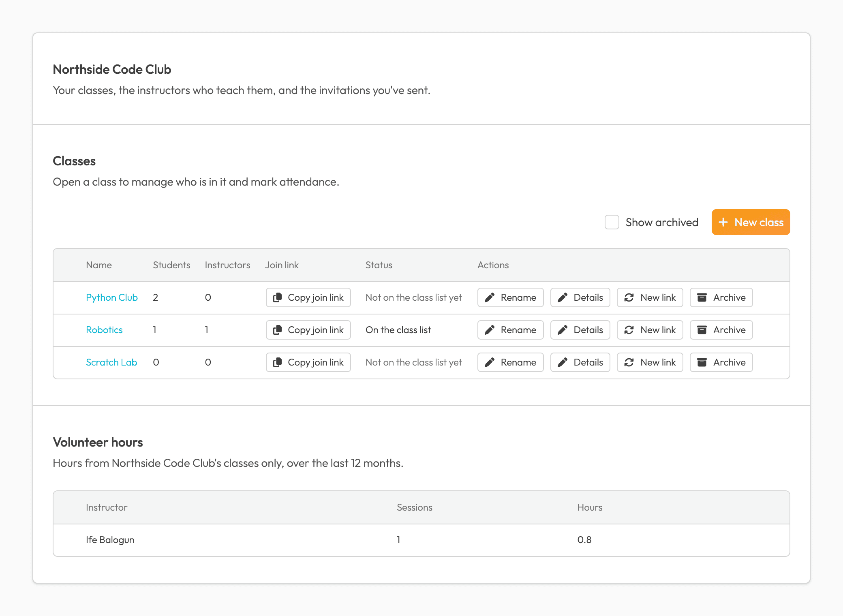Click 'On the class list' status for Robotics
The width and height of the screenshot is (843, 616).
398,330
